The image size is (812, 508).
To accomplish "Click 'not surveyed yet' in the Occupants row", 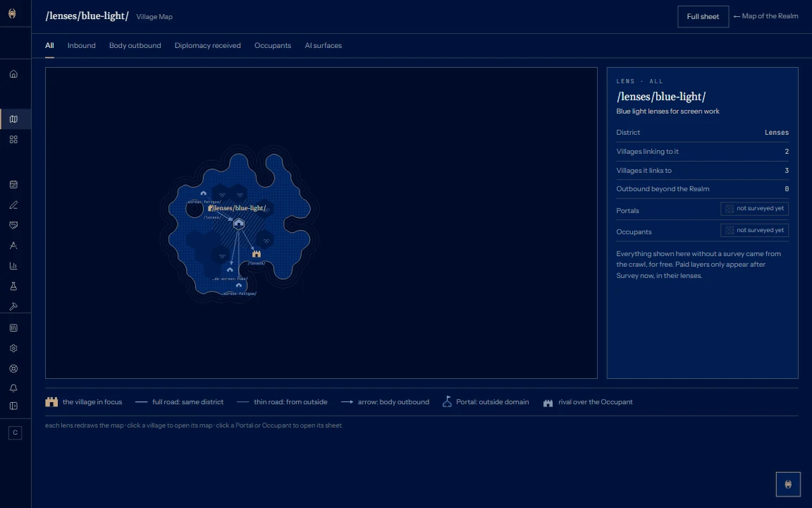I will pos(754,230).
